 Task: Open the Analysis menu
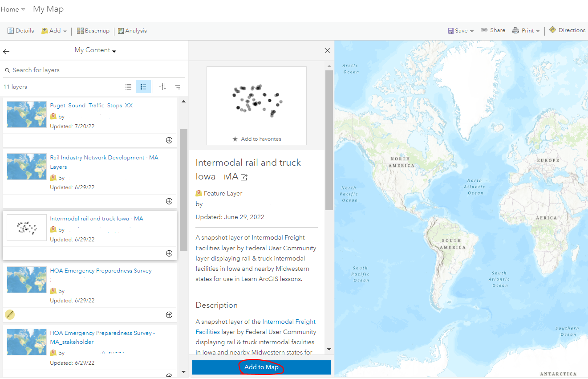click(133, 30)
